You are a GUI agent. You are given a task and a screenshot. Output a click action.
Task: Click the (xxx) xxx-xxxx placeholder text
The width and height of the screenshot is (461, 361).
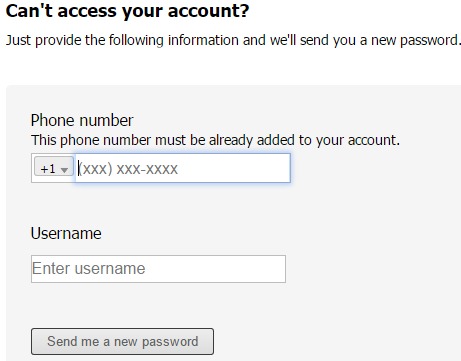click(x=128, y=169)
